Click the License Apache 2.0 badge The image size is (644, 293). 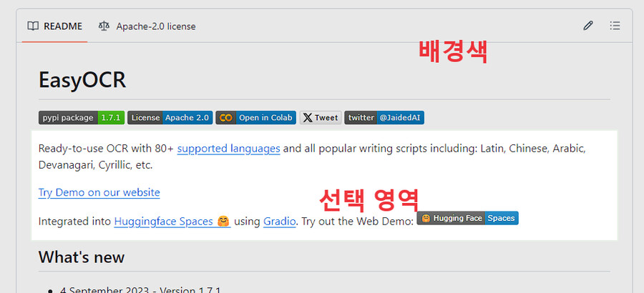point(170,118)
